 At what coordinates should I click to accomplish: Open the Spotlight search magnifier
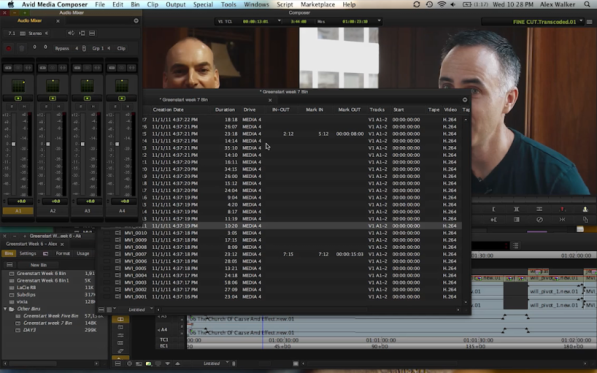click(x=587, y=4)
